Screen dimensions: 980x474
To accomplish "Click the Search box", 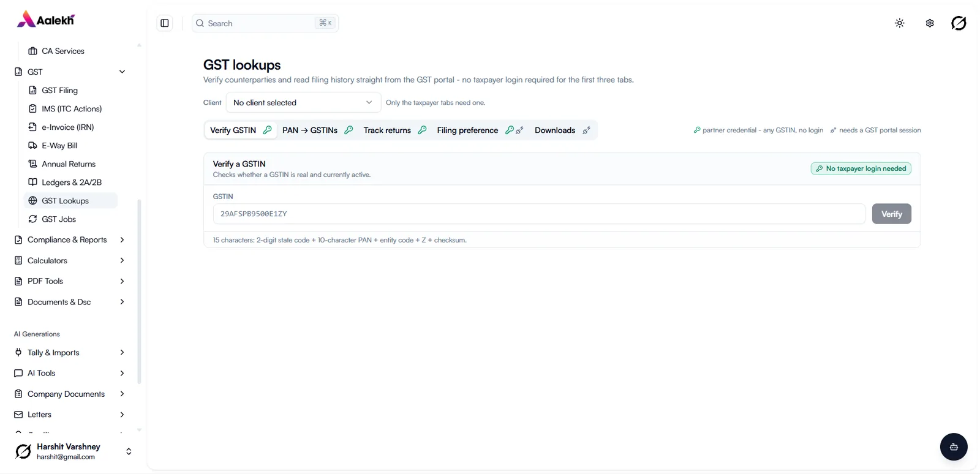I will 265,23.
